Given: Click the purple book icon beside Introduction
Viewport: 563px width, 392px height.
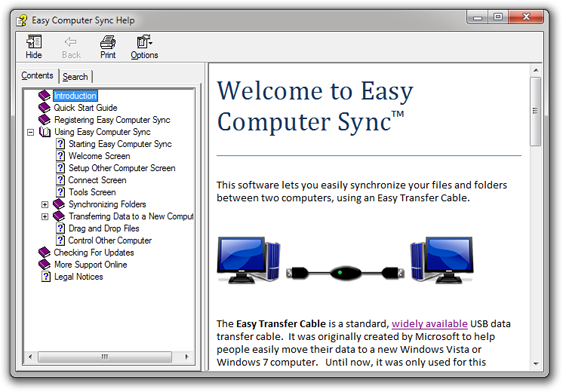Looking at the screenshot, I should (45, 95).
